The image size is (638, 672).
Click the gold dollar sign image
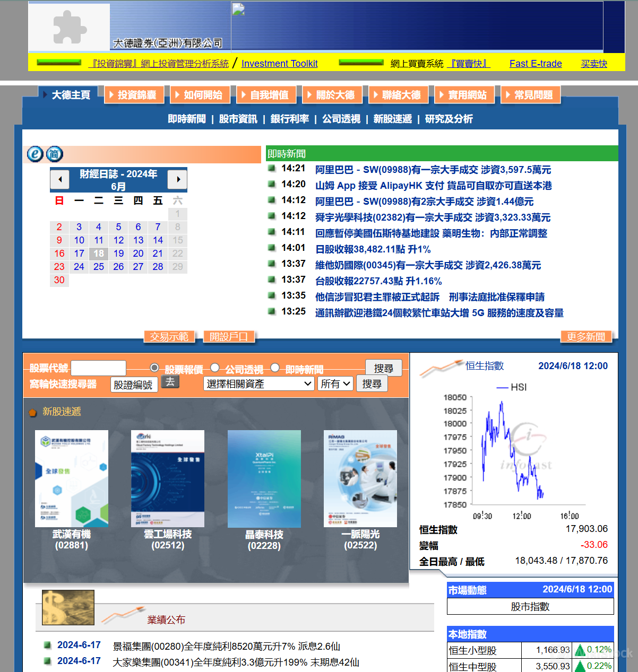(68, 607)
